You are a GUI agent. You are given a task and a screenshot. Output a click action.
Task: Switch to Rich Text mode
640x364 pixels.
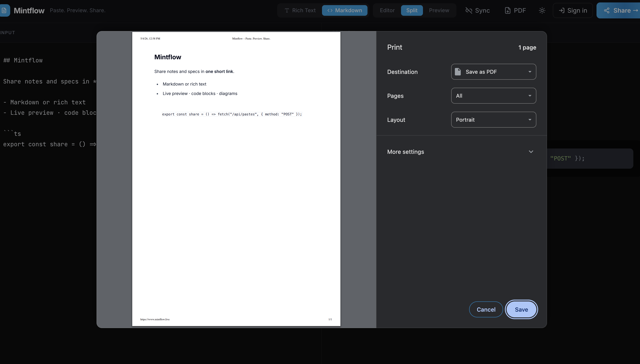click(x=300, y=10)
